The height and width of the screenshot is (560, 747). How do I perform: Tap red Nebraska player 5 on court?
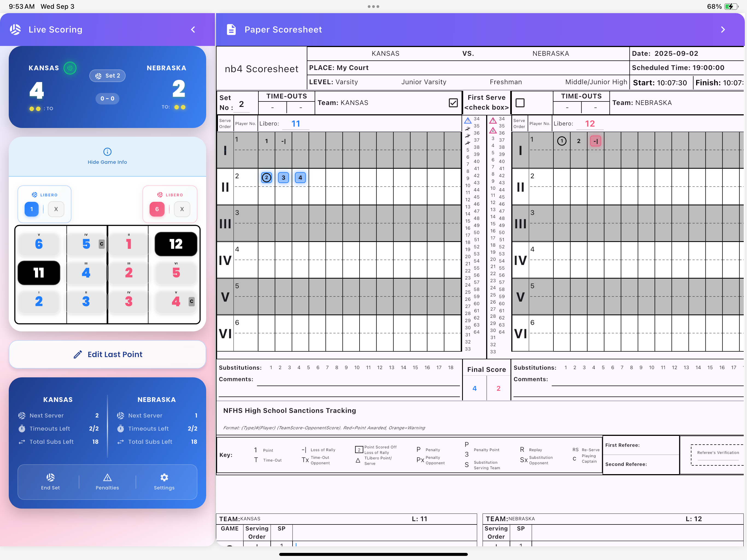(x=176, y=273)
